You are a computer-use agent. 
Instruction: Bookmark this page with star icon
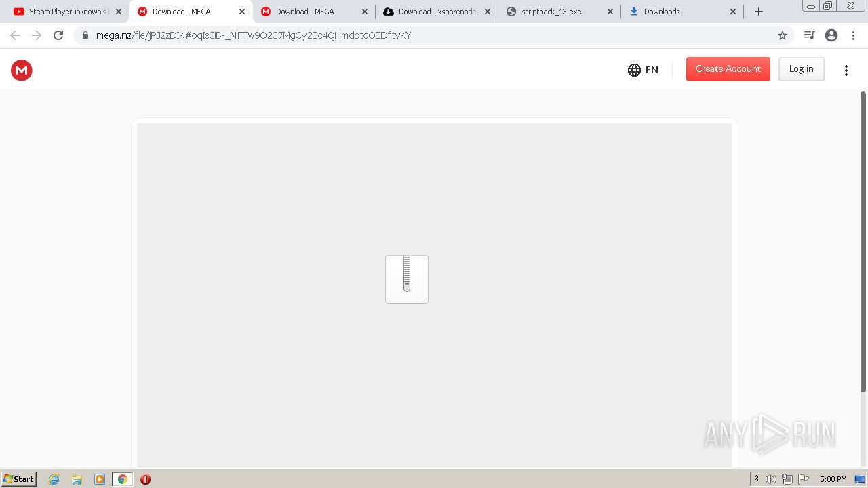point(783,35)
